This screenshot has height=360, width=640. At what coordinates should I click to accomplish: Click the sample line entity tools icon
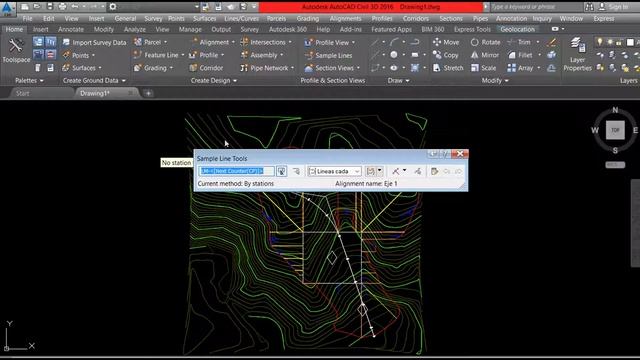pos(434,171)
